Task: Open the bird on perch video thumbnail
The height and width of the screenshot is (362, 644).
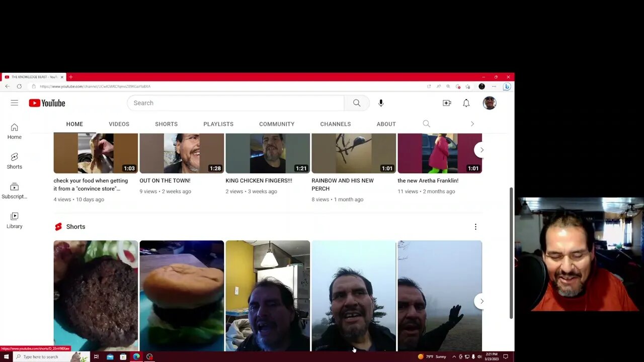Action: click(x=354, y=153)
